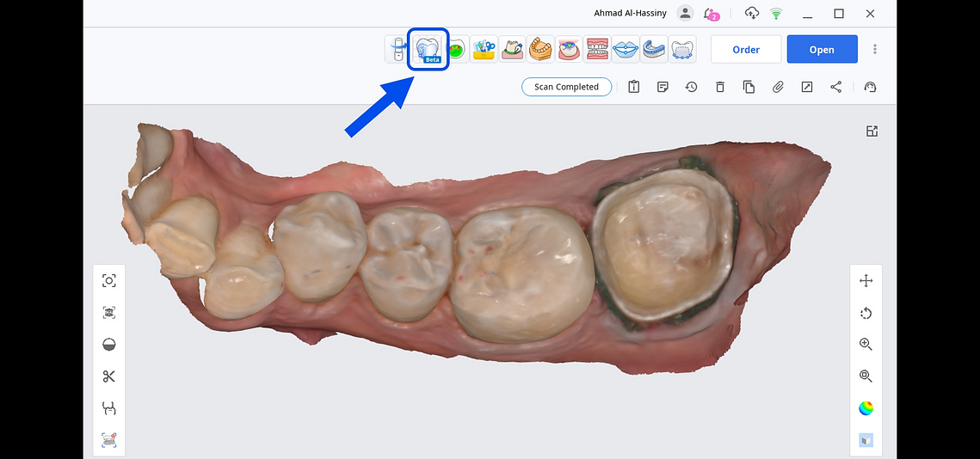The height and width of the screenshot is (459, 980).
Task: Open the user profile account icon
Action: 685,13
